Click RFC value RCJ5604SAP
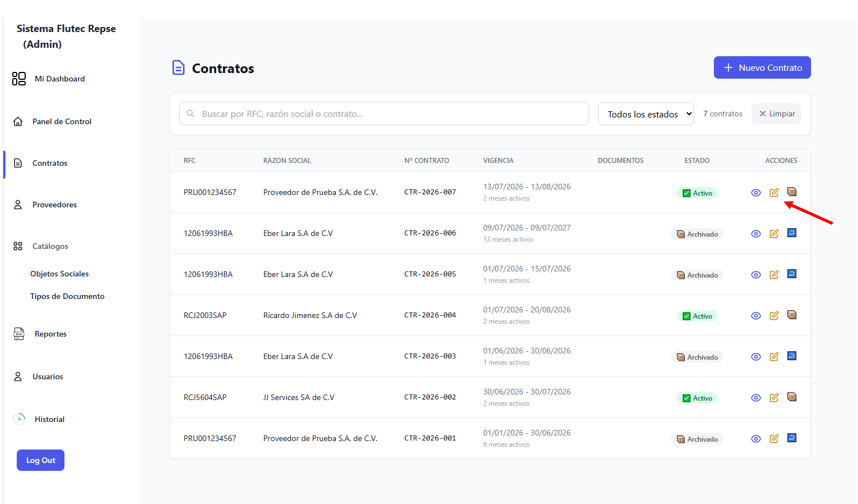 coord(205,397)
